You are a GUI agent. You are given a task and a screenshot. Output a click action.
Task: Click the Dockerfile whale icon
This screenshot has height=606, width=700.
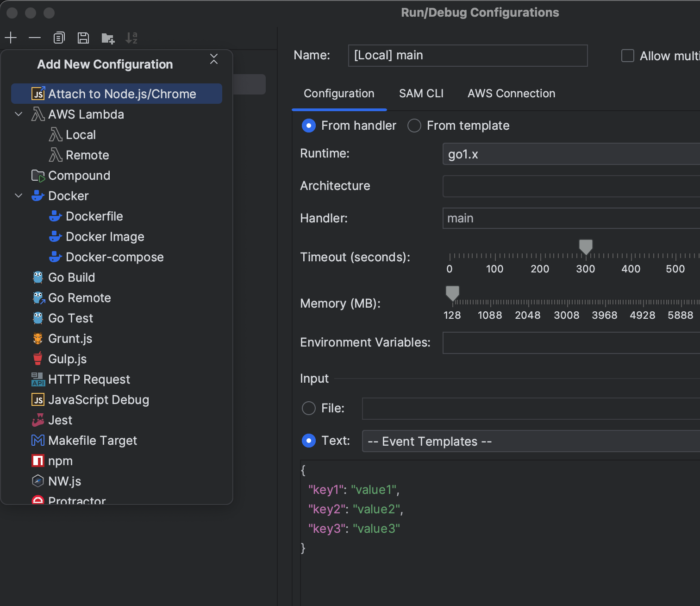pyautogui.click(x=56, y=216)
